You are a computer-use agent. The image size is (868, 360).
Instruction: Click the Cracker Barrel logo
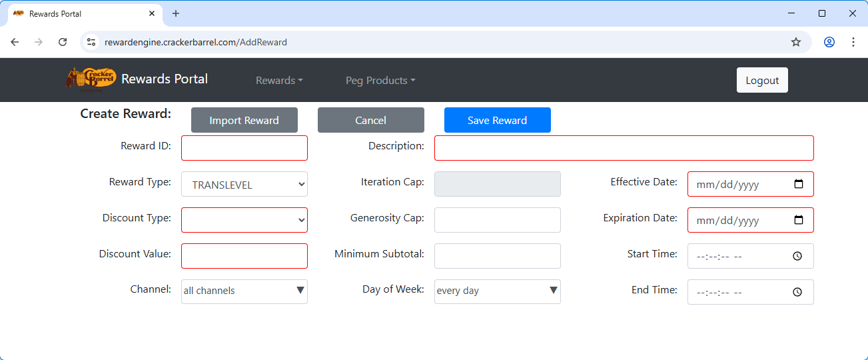point(91,79)
